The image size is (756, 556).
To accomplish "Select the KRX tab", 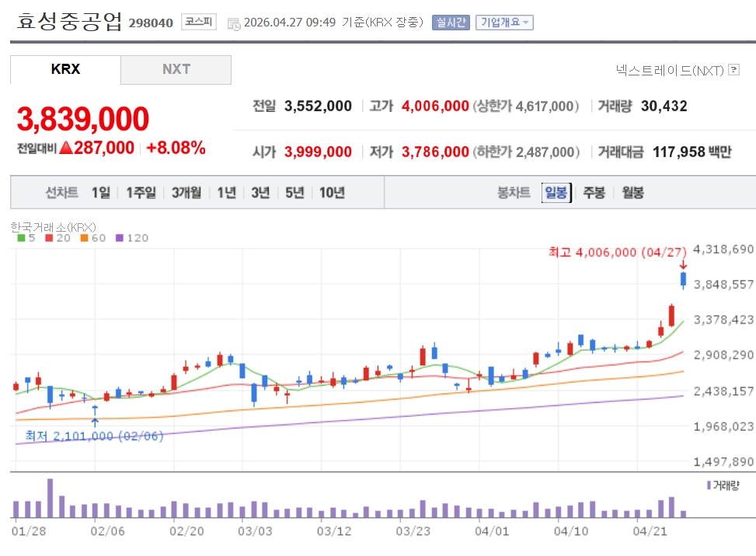I will pos(65,69).
